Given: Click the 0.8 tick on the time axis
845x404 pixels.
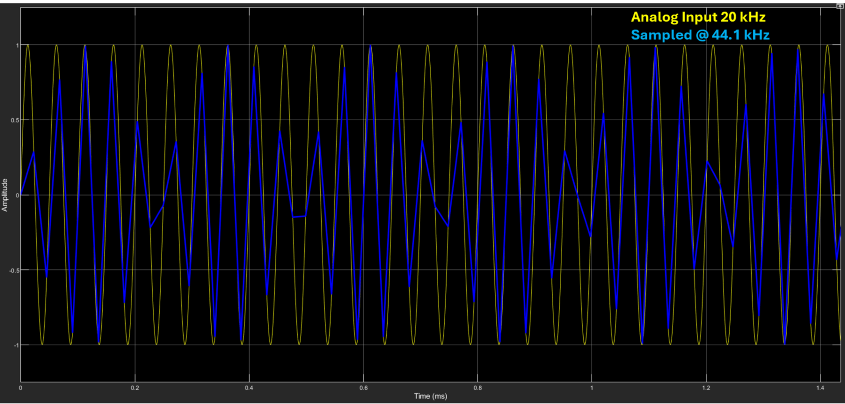Looking at the screenshot, I should 477,387.
